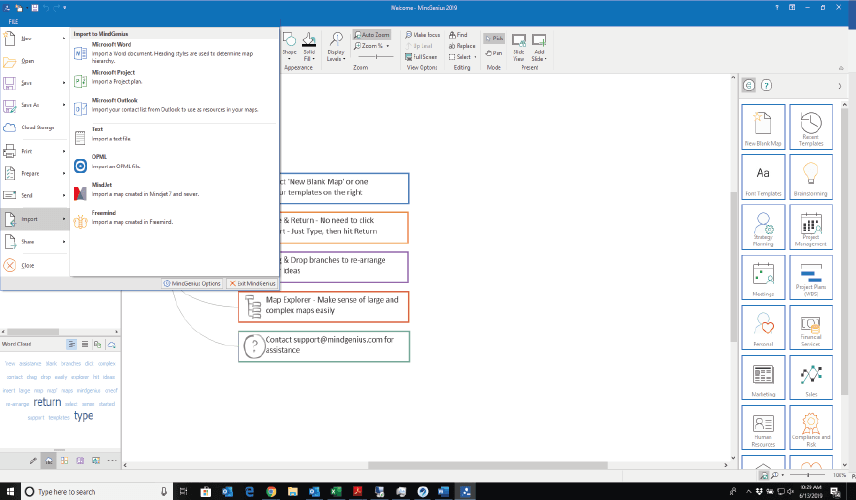Open the Shape dropdown
The height and width of the screenshot is (500, 856).
[289, 46]
